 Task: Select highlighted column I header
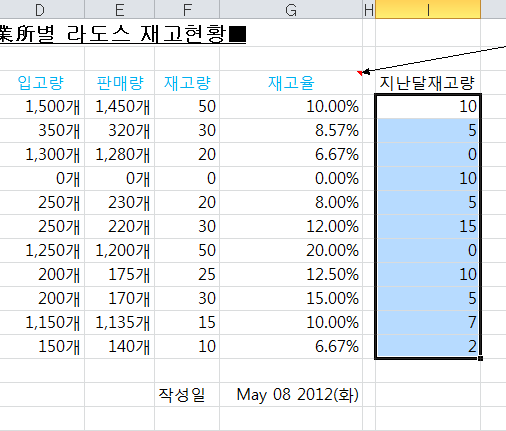428,9
